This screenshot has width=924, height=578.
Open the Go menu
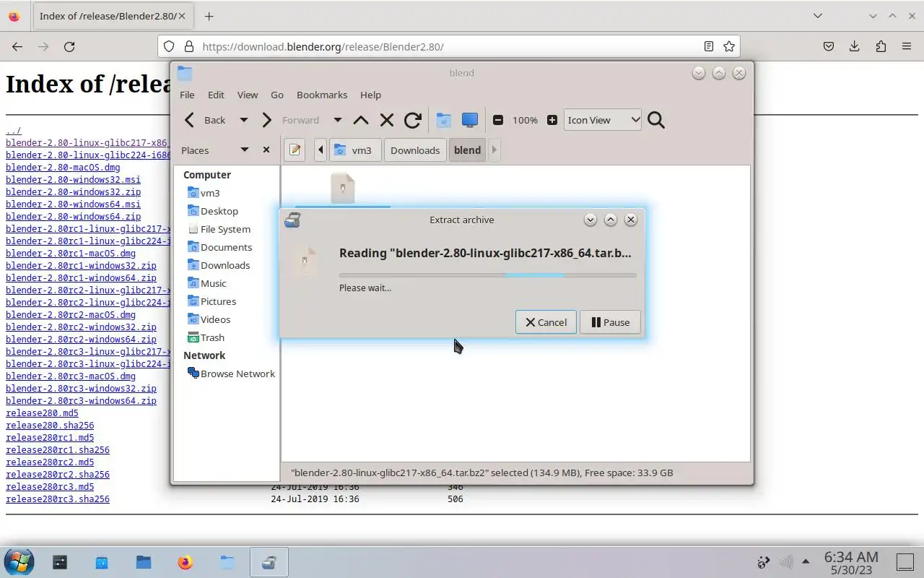[277, 95]
